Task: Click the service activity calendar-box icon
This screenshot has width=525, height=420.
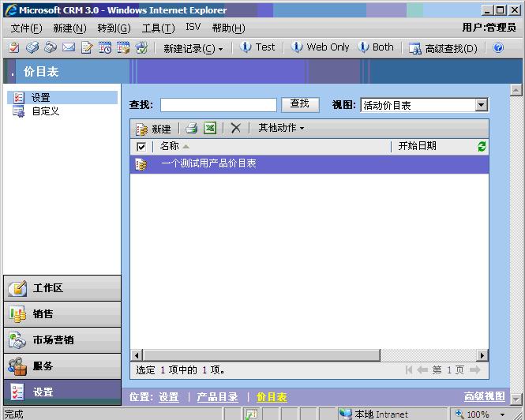Action: point(123,47)
